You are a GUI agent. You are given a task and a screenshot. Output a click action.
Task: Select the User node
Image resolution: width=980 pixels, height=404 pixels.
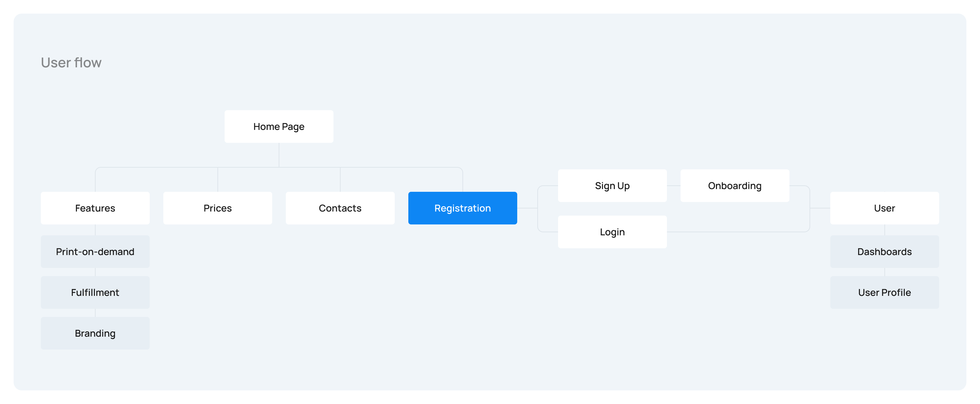point(884,208)
